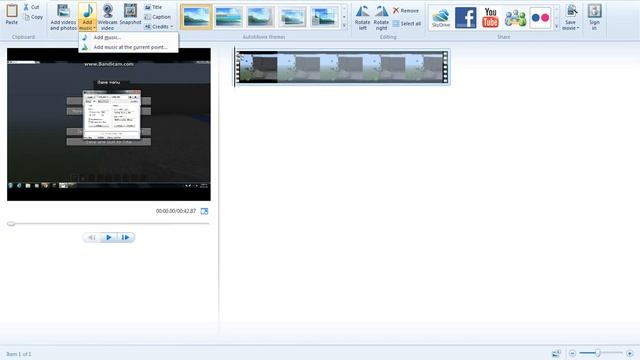View preview in full screen
This screenshot has width=640, height=360.
point(204,211)
